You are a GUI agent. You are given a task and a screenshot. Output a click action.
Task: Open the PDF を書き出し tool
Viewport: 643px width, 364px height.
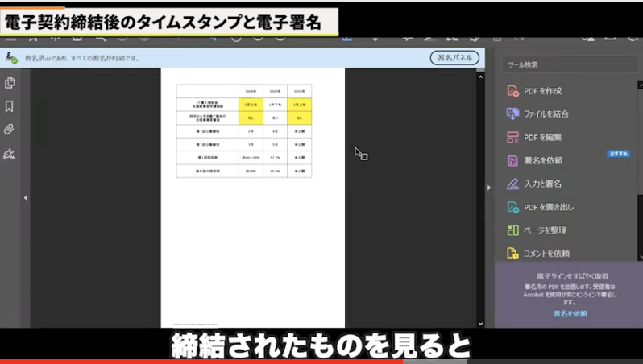point(548,207)
